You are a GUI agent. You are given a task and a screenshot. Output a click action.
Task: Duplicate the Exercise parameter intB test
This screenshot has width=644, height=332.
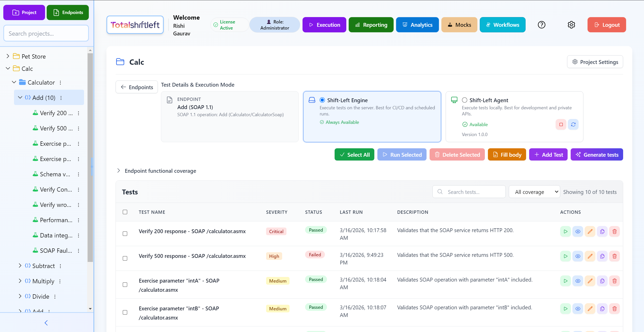602,309
